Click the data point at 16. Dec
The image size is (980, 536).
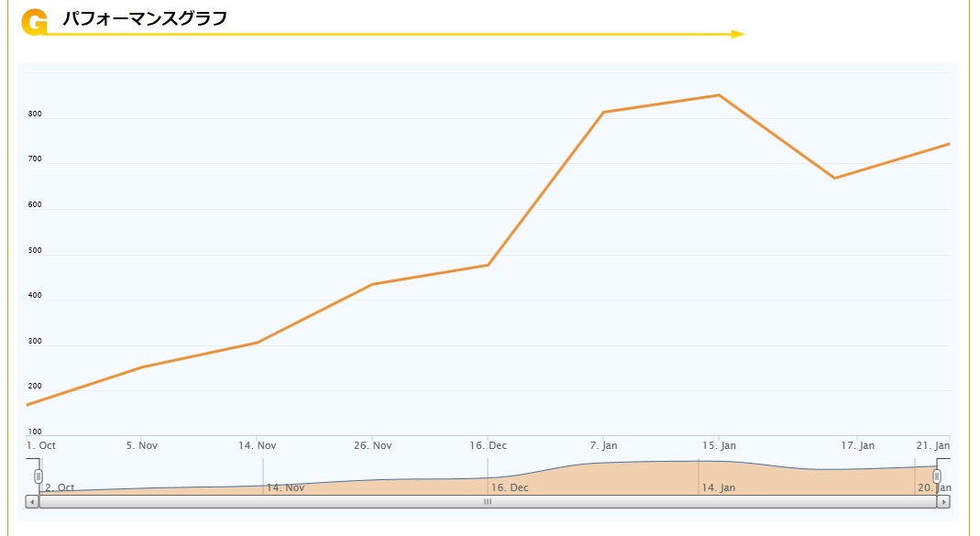pos(488,265)
